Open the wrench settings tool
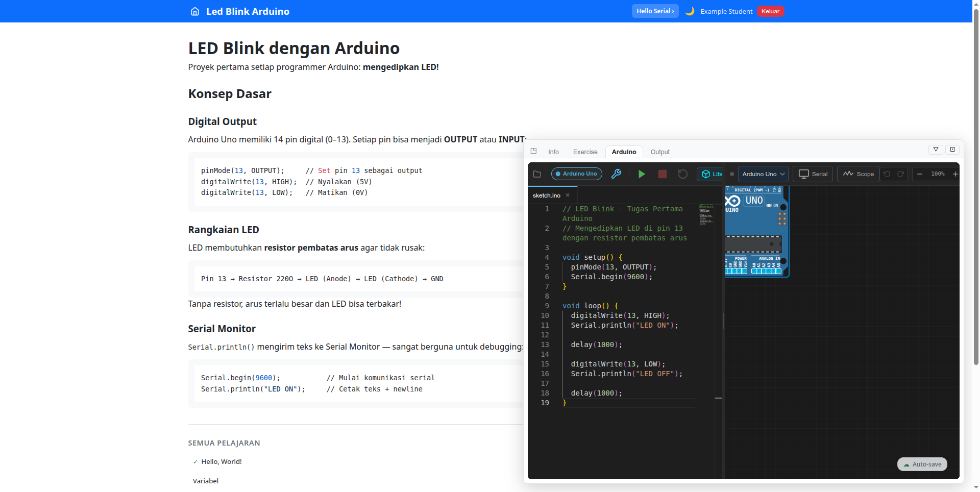The width and height of the screenshot is (980, 492). [x=616, y=174]
